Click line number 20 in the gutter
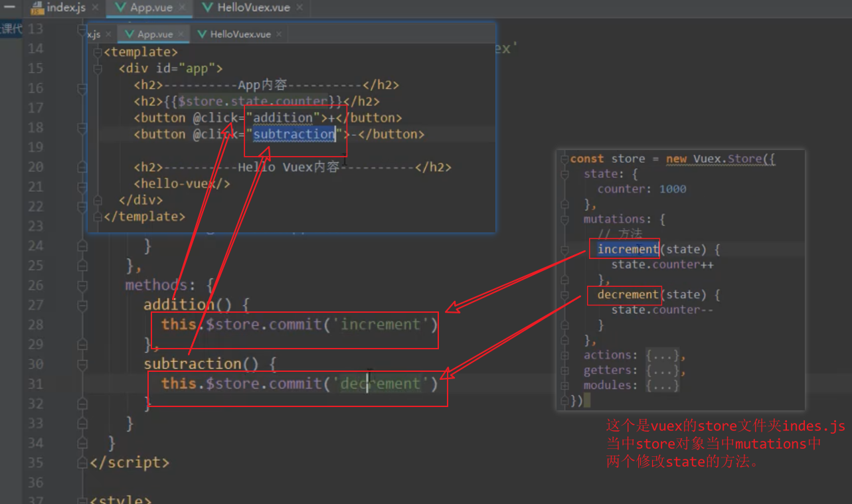The width and height of the screenshot is (852, 504). coord(35,167)
